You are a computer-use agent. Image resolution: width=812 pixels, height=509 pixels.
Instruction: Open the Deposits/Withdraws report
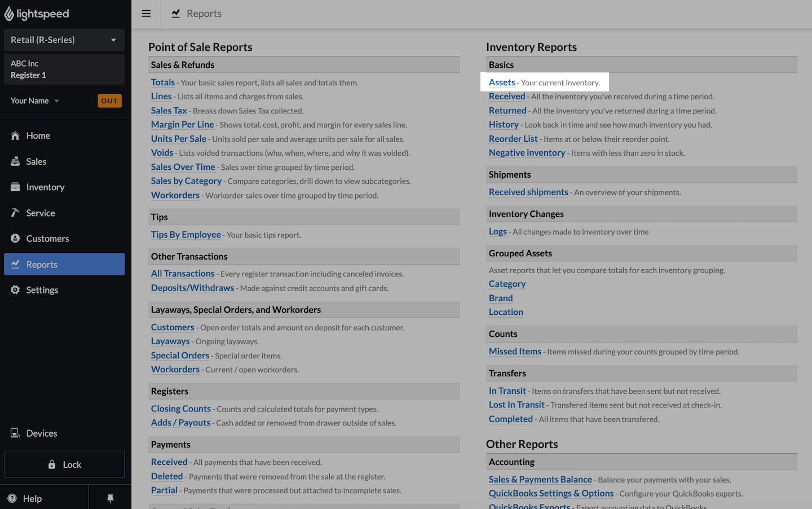(x=192, y=288)
